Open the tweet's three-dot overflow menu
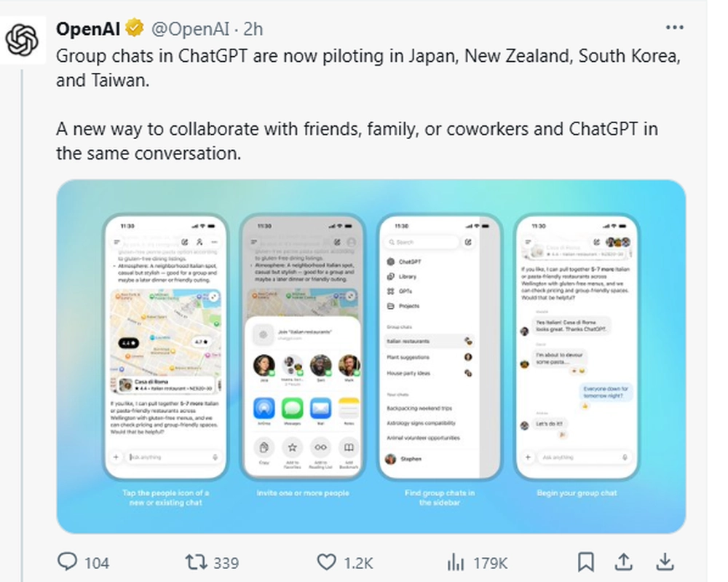 (675, 28)
